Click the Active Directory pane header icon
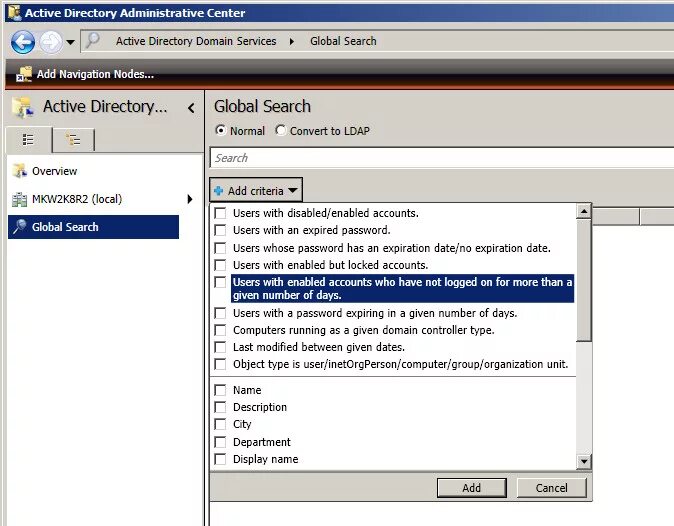674x526 pixels. [23, 107]
